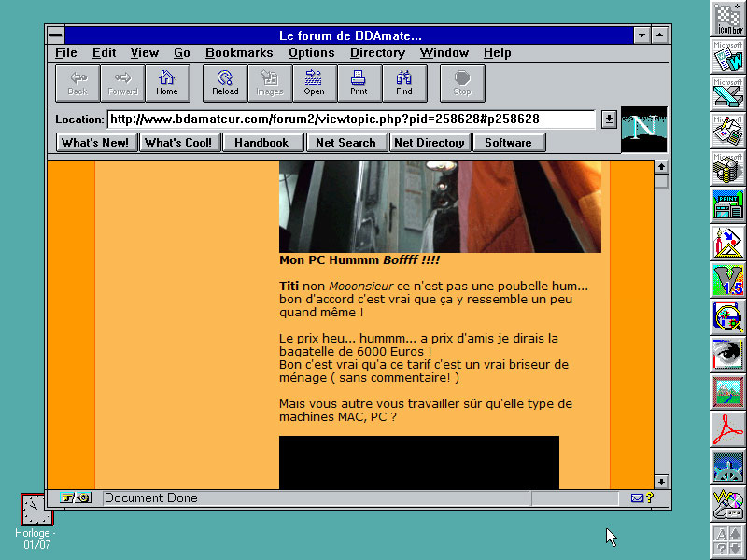Print the current page
The width and height of the screenshot is (747, 560).
coord(359,84)
